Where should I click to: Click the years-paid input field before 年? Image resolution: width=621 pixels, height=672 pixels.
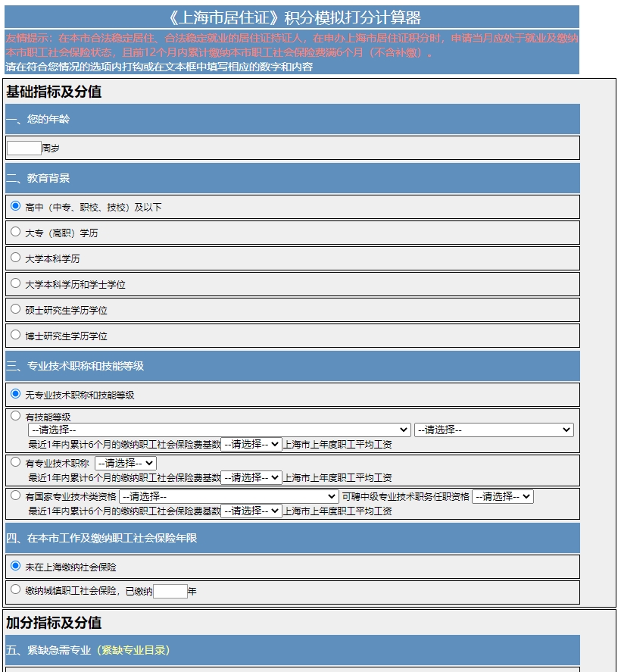tap(170, 591)
